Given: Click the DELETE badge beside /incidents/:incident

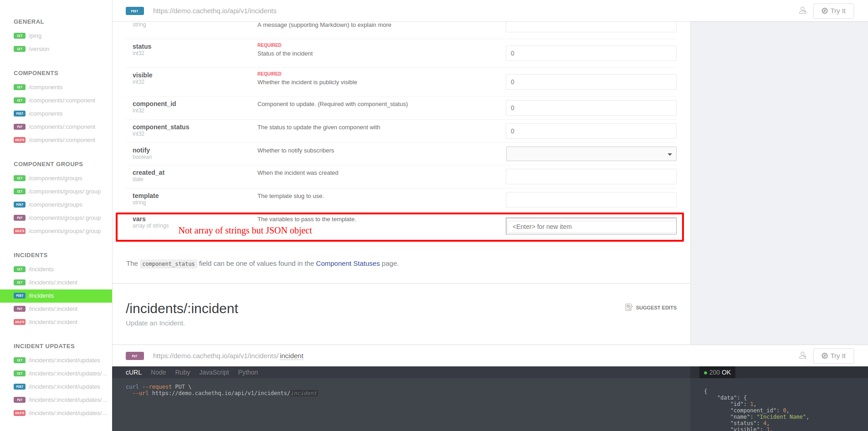Looking at the screenshot, I should [x=20, y=322].
